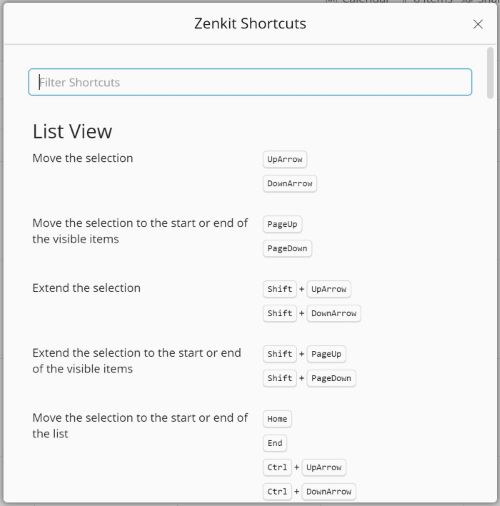The image size is (500, 506).
Task: Click the End key badge
Action: (275, 443)
